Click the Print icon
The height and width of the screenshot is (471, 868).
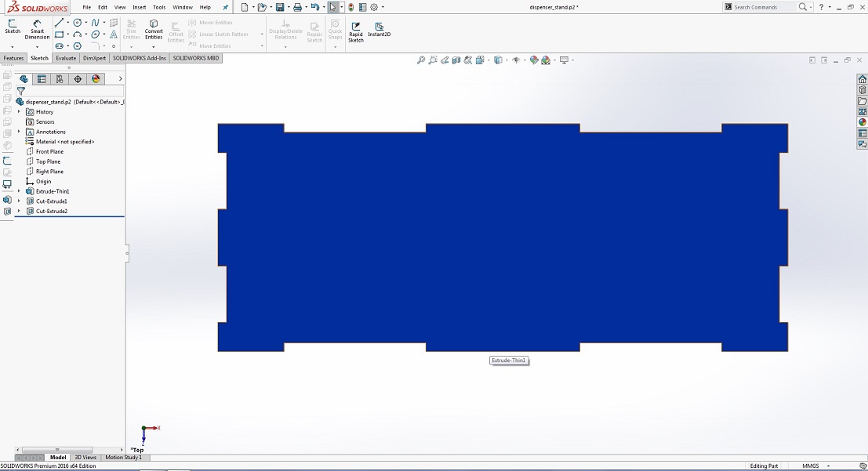(x=297, y=7)
